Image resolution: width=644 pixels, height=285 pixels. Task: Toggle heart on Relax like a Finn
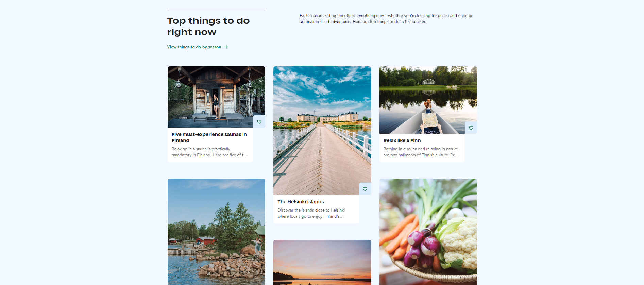click(471, 128)
